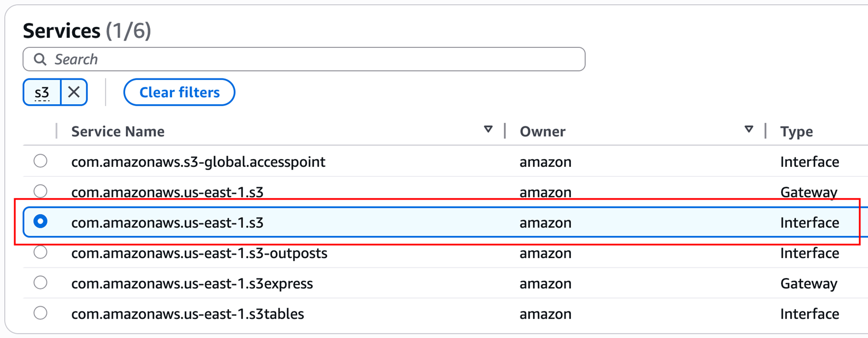The width and height of the screenshot is (868, 338).
Task: Click the magnifier icon in the search box
Action: click(x=40, y=59)
